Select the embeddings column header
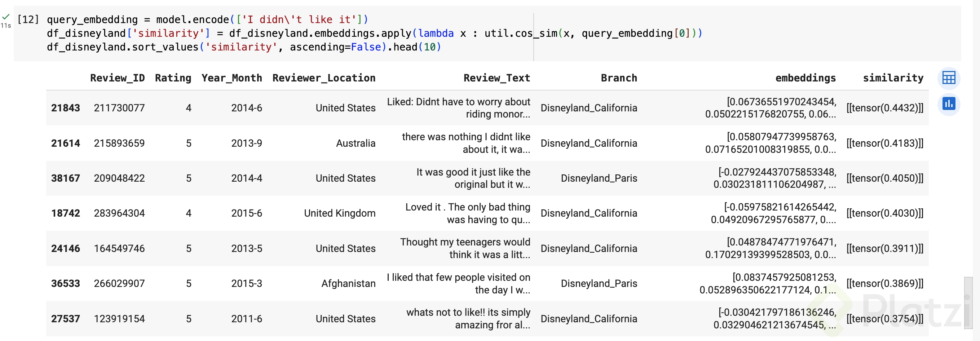 click(805, 78)
